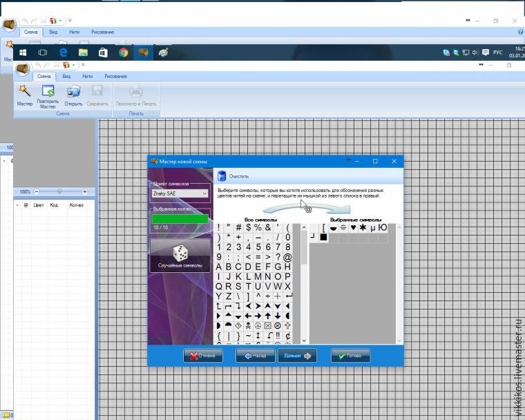Pick the @ symbol in all symbols grid
The height and width of the screenshot is (420, 525).
[287, 257]
